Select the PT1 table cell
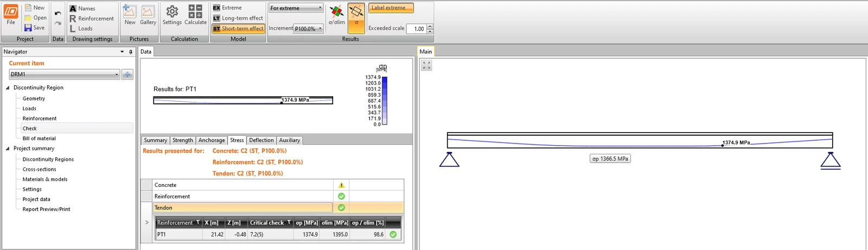 178,234
